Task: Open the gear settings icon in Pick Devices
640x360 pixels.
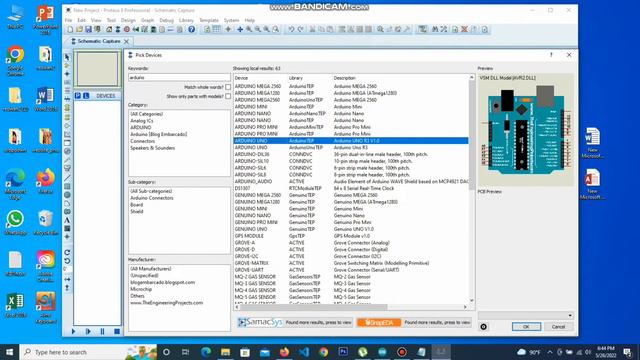Action: point(484,327)
